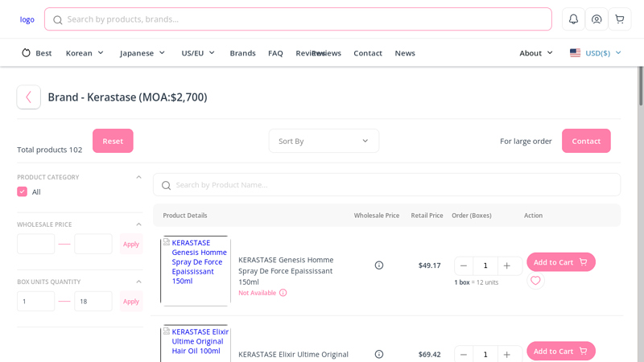
Task: Click the back arrow beside Brand title
Action: pos(29,97)
